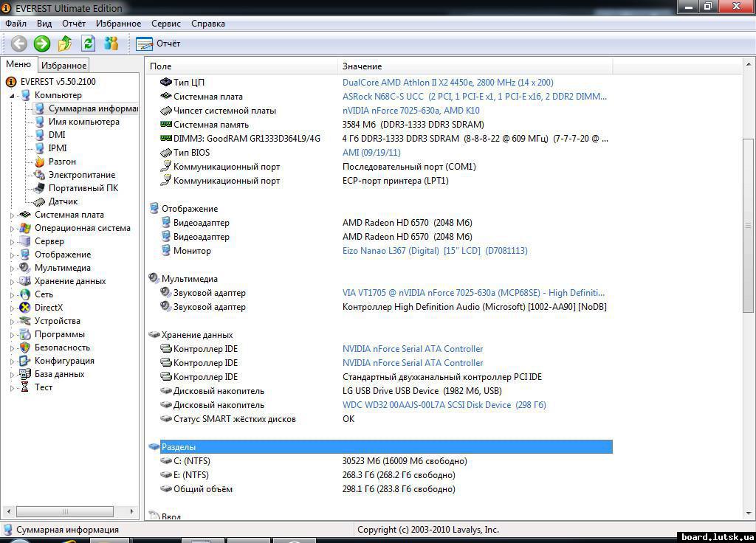Click the DualCore AMD Athlon II X2 link
Image resolution: width=756 pixels, height=543 pixels.
[447, 83]
